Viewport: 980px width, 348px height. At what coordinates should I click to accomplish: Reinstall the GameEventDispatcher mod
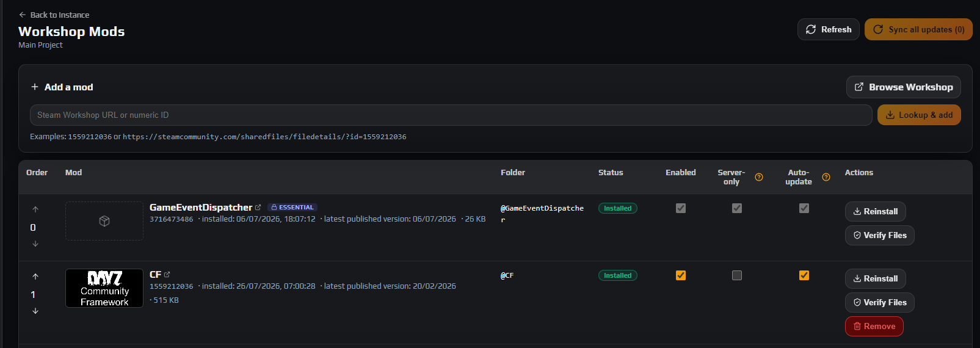coord(875,211)
